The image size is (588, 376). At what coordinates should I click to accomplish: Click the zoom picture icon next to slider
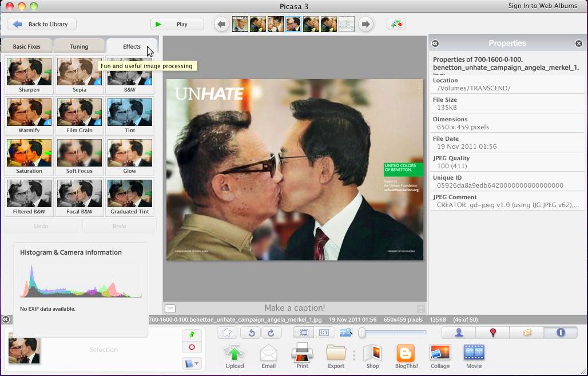tap(346, 333)
